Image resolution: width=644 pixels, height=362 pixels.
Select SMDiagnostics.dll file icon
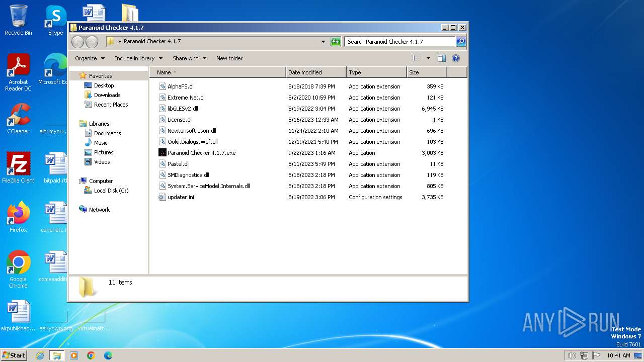(163, 175)
